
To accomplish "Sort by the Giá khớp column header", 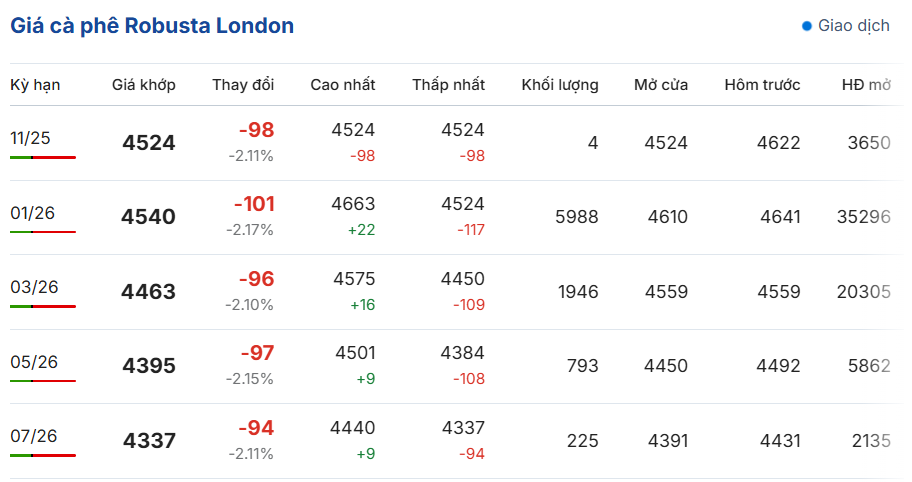I will point(143,85).
